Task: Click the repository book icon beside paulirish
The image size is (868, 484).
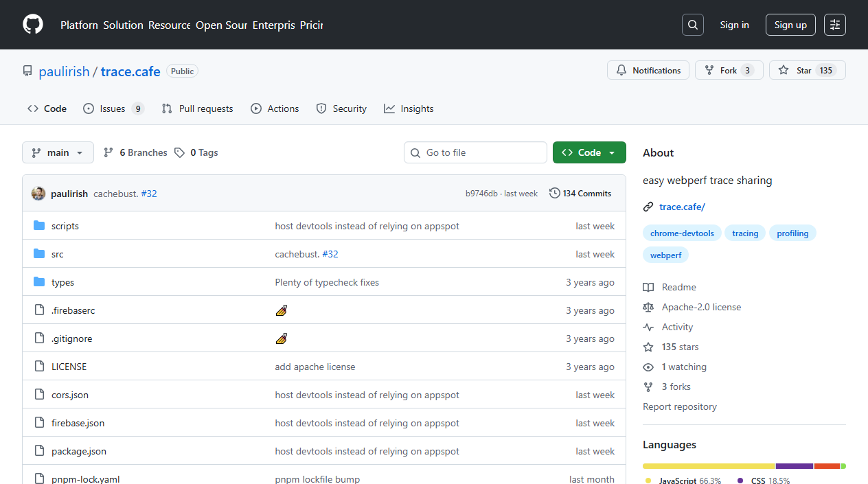Action: [x=27, y=71]
